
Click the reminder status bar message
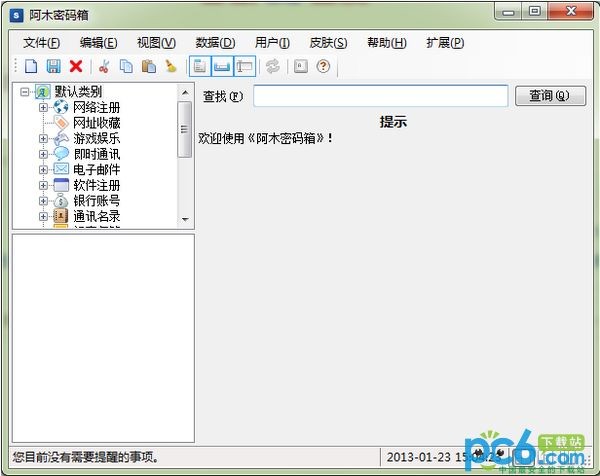click(x=85, y=457)
